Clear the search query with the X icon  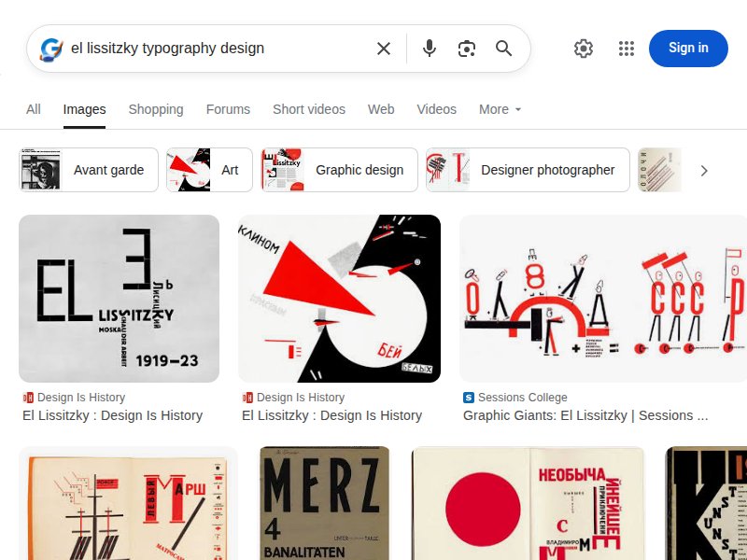pos(383,49)
